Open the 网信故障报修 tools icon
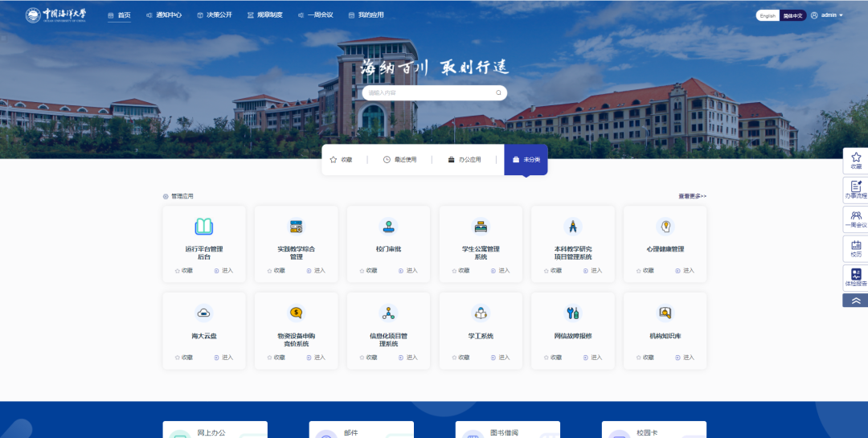The height and width of the screenshot is (438, 868). pos(573,313)
